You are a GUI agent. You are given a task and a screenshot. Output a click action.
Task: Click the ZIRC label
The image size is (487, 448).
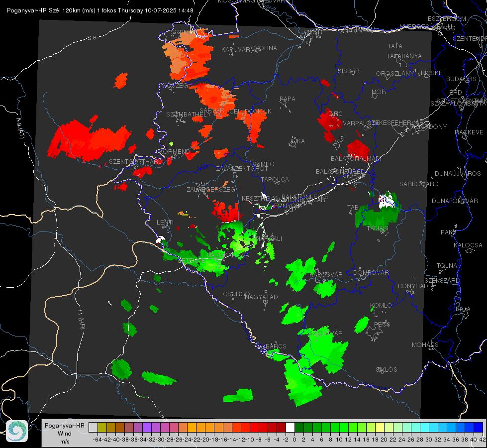coord(336,113)
